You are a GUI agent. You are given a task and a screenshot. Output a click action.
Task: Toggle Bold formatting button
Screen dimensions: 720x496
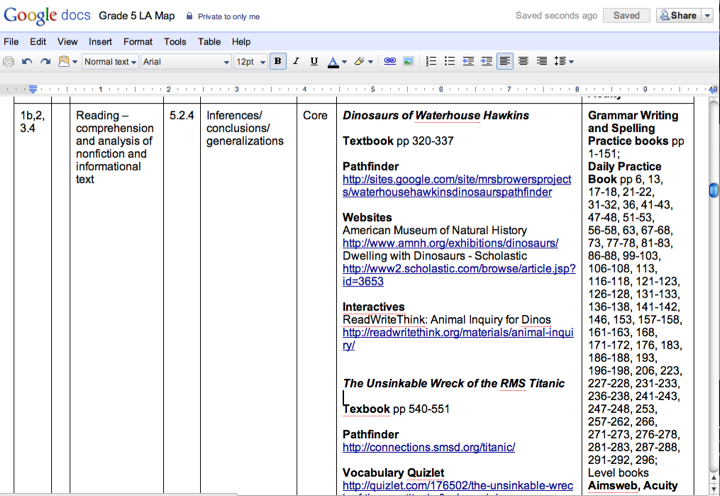278,61
